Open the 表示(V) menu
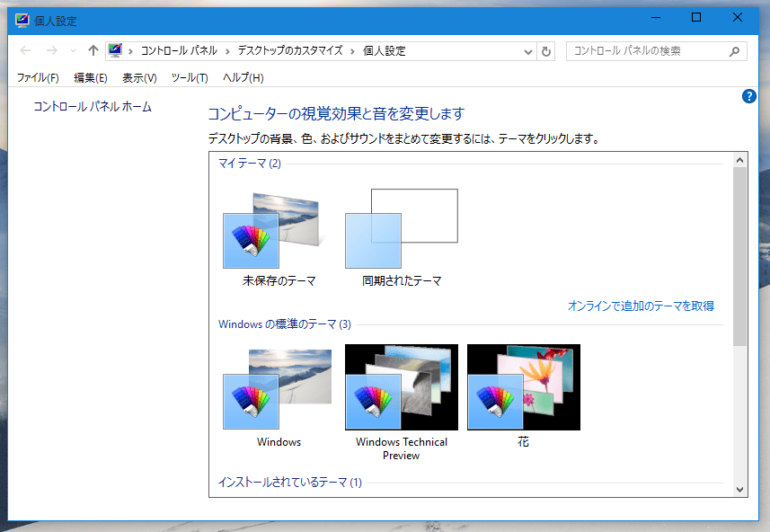The image size is (770, 532). (x=139, y=77)
